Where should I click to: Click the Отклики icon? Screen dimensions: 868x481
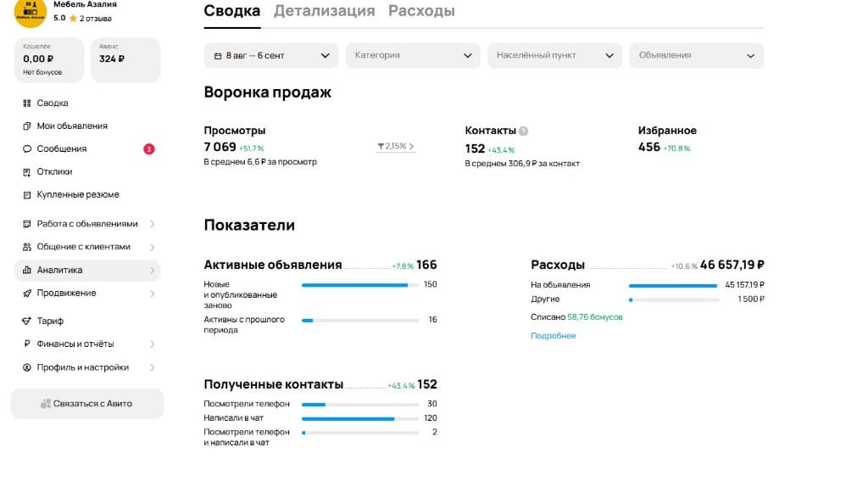(x=26, y=172)
